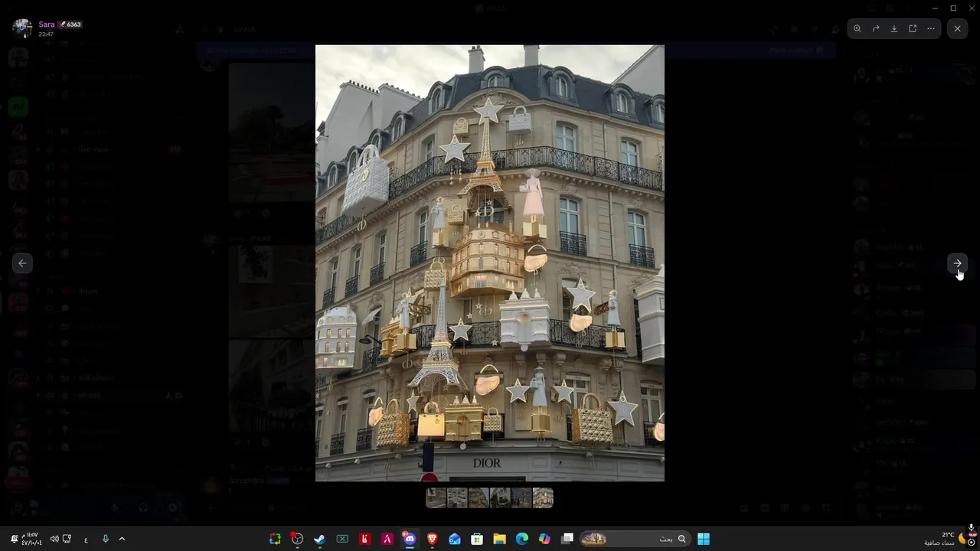Expand the hidden tray icons chevron
The image size is (980, 551).
121,539
